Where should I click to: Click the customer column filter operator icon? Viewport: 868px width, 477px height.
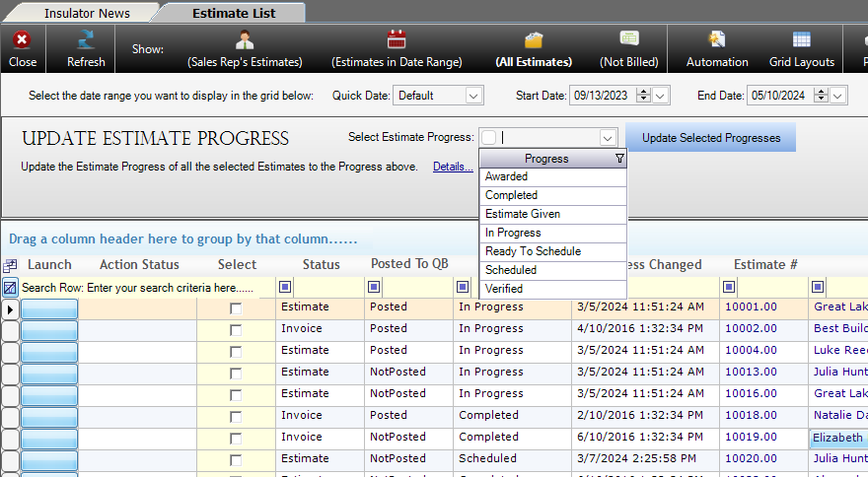pos(818,287)
